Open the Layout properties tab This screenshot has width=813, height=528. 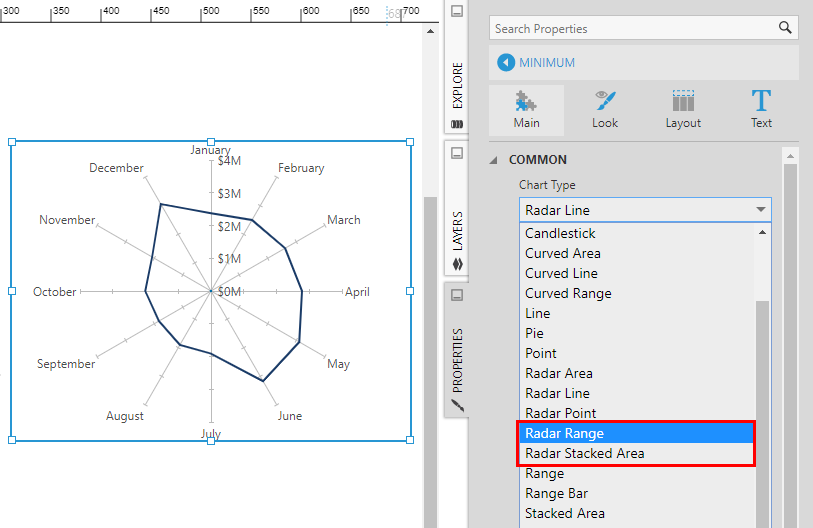point(683,110)
